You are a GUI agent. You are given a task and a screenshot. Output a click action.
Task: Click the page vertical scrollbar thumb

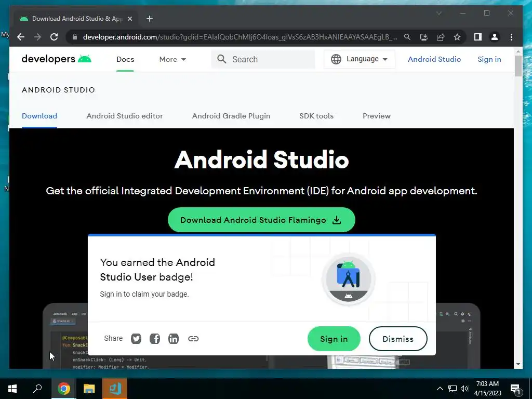click(x=518, y=65)
